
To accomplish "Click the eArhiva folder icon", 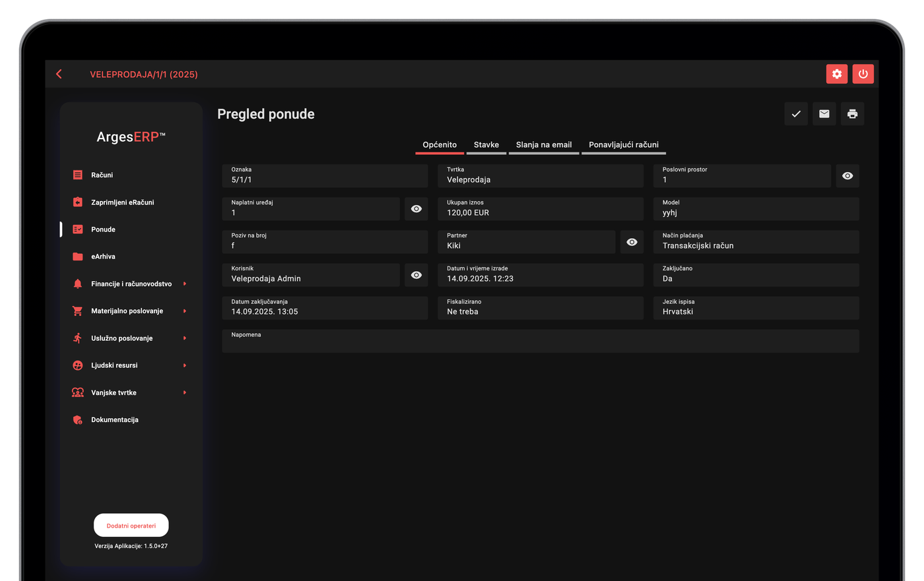I will point(78,257).
